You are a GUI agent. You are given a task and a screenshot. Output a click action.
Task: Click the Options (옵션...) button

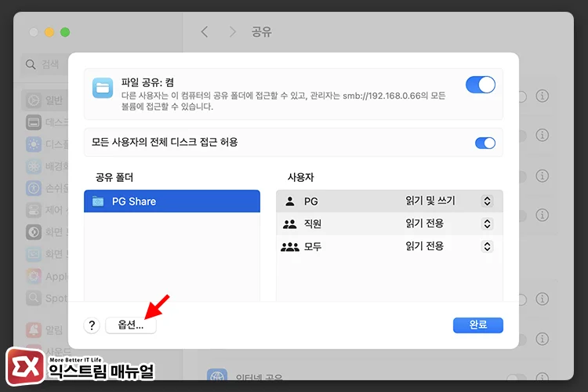(x=130, y=325)
